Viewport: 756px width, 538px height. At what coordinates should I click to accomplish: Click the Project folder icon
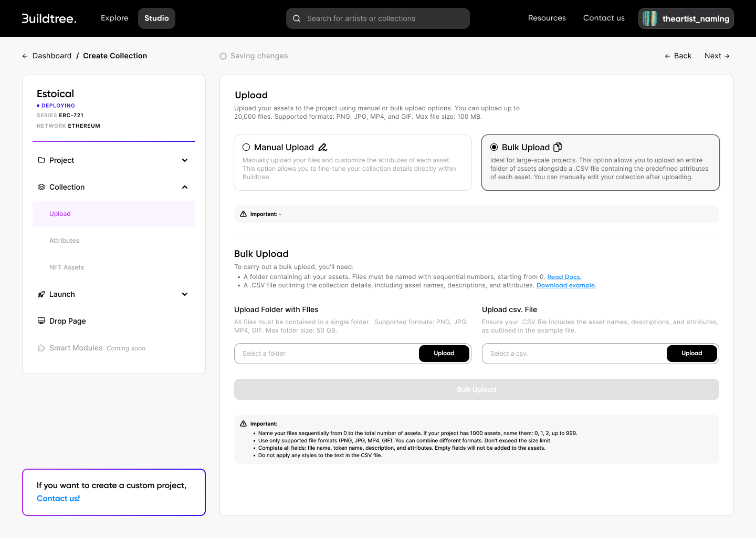click(x=41, y=160)
